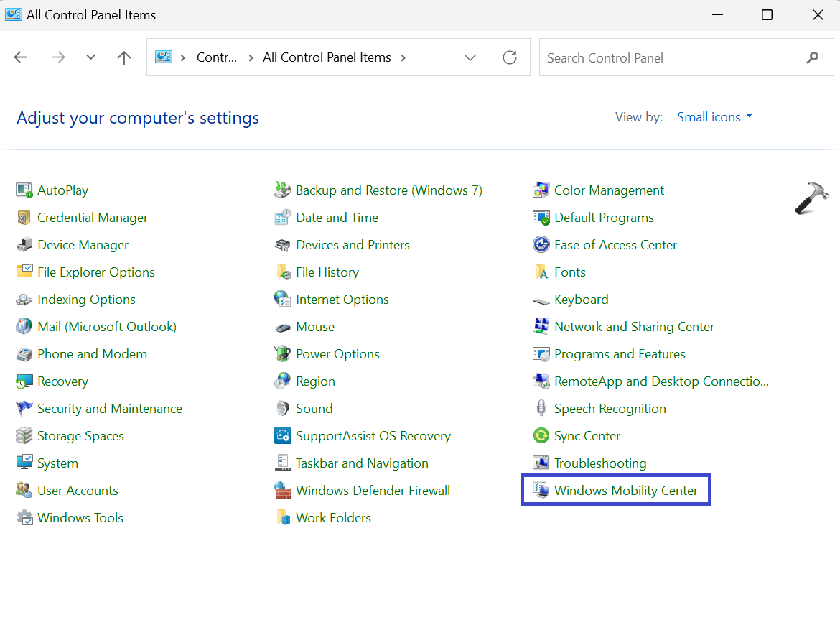
Task: Select the Contr... breadcrumb in address bar
Action: pyautogui.click(x=217, y=57)
